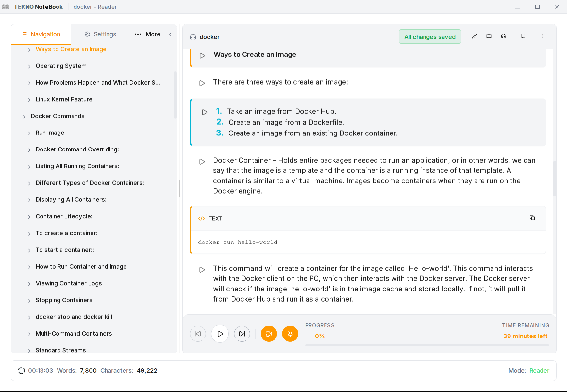Copy the docker run code block
Viewport: 567px width, 392px height.
pos(532,218)
